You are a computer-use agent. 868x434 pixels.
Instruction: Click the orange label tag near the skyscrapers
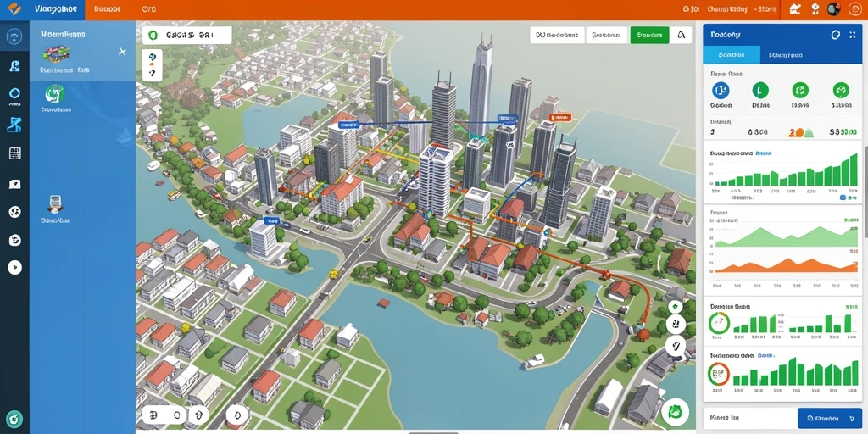560,117
